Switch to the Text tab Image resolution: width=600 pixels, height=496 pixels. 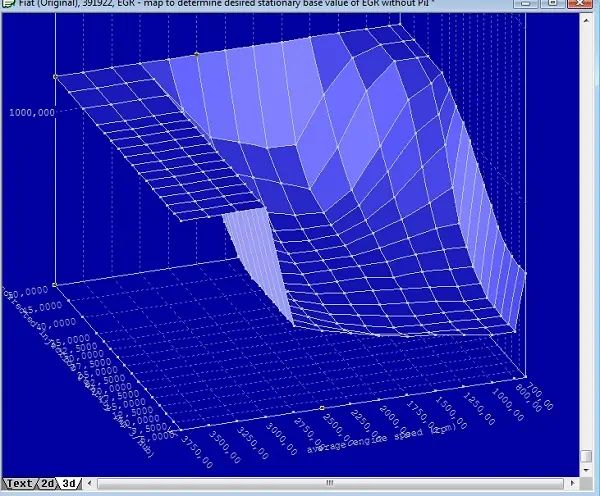point(19,484)
